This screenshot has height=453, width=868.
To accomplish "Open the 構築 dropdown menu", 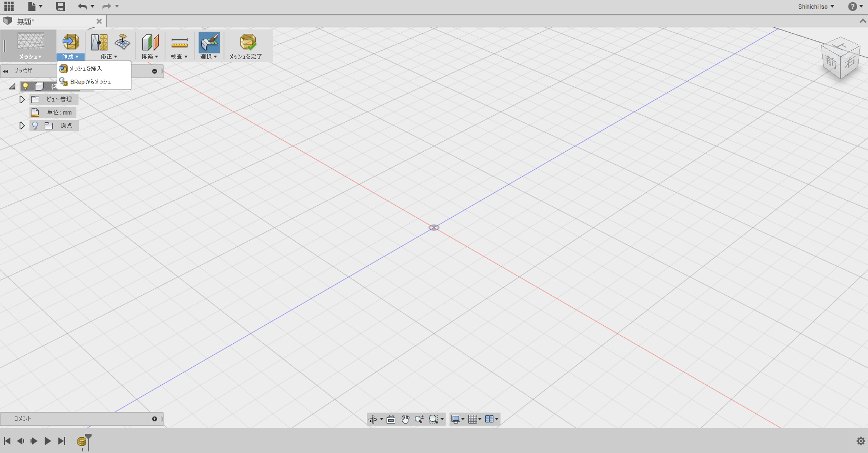I will [x=150, y=57].
